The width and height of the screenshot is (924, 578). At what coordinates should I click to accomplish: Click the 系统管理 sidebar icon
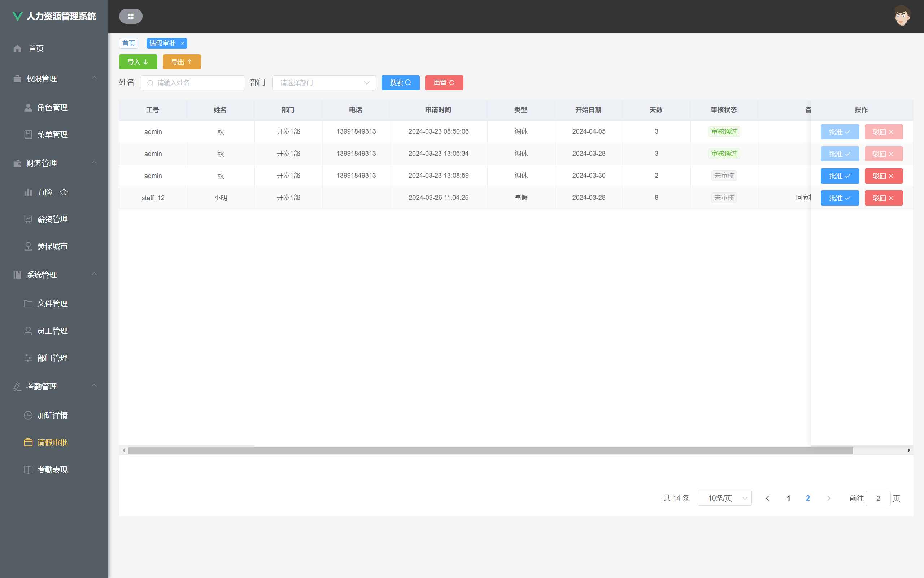click(x=18, y=275)
